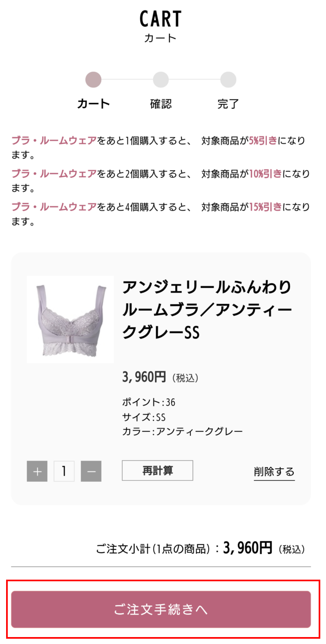
Task: Select the quantity input field
Action: [x=64, y=471]
